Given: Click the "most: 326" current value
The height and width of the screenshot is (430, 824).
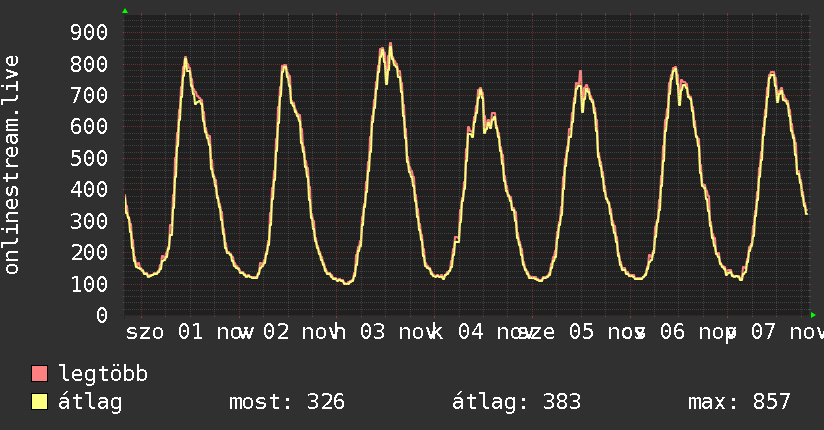Looking at the screenshot, I should tap(287, 402).
